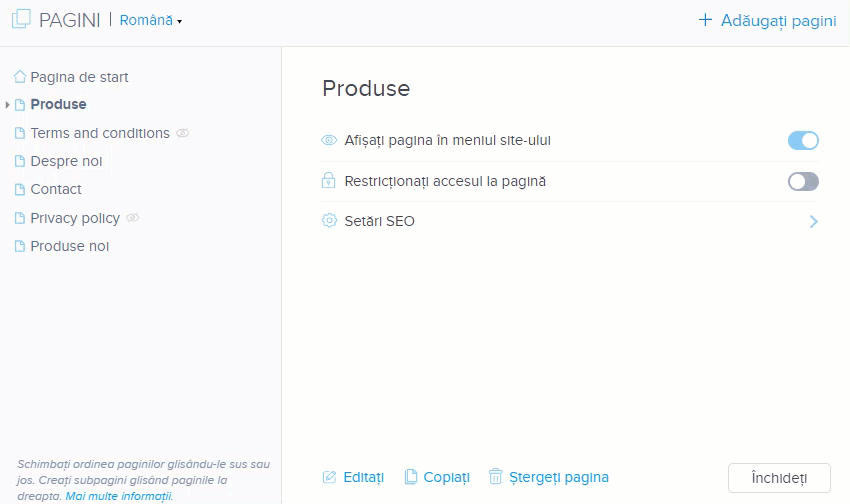Click the home icon beside Pagina de start
The width and height of the screenshot is (850, 504).
click(20, 77)
